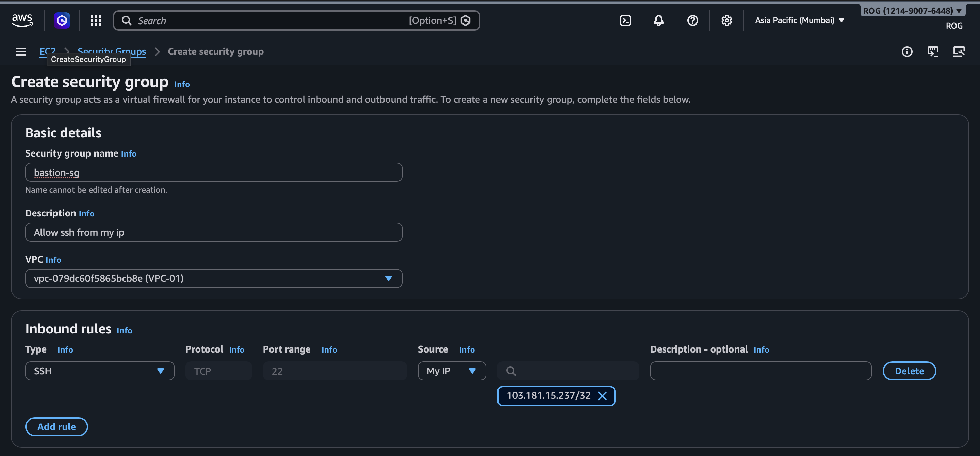Click the AWS logo home icon
Screen dimensions: 980x456
[x=22, y=20]
